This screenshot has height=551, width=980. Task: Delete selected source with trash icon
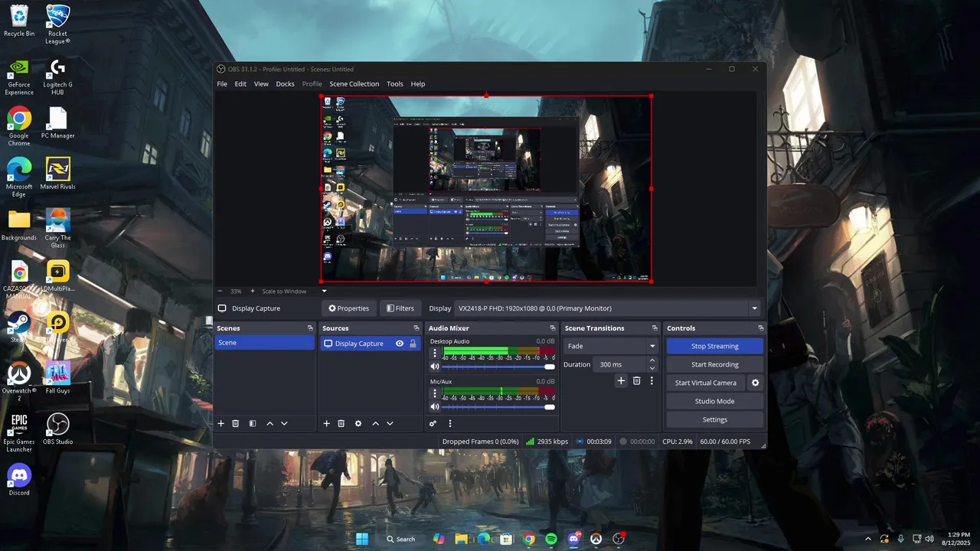click(341, 423)
